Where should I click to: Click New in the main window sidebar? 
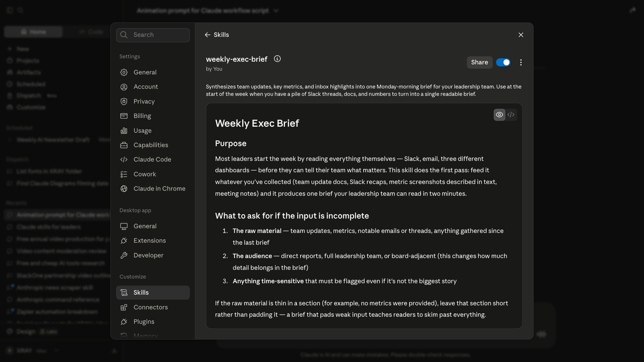[x=19, y=49]
